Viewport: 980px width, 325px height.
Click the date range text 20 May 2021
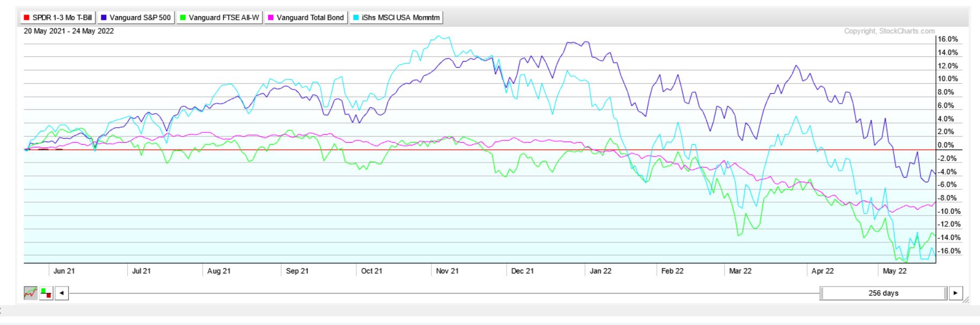[x=69, y=31]
